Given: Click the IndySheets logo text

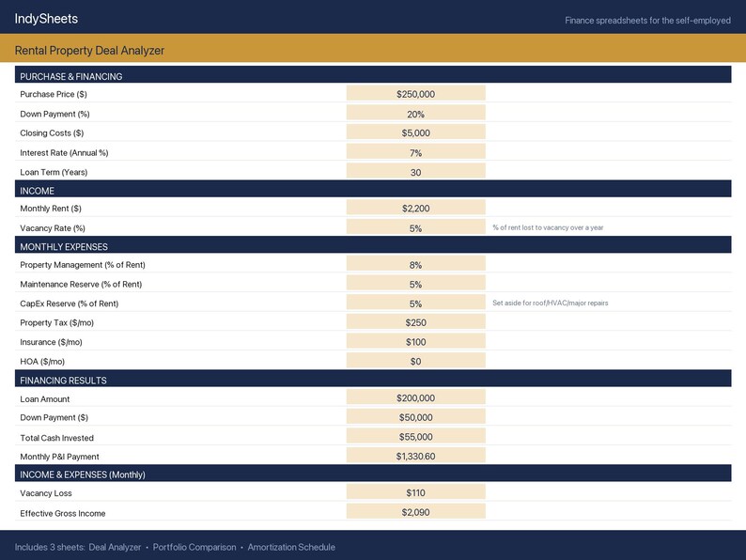Looking at the screenshot, I should point(46,19).
